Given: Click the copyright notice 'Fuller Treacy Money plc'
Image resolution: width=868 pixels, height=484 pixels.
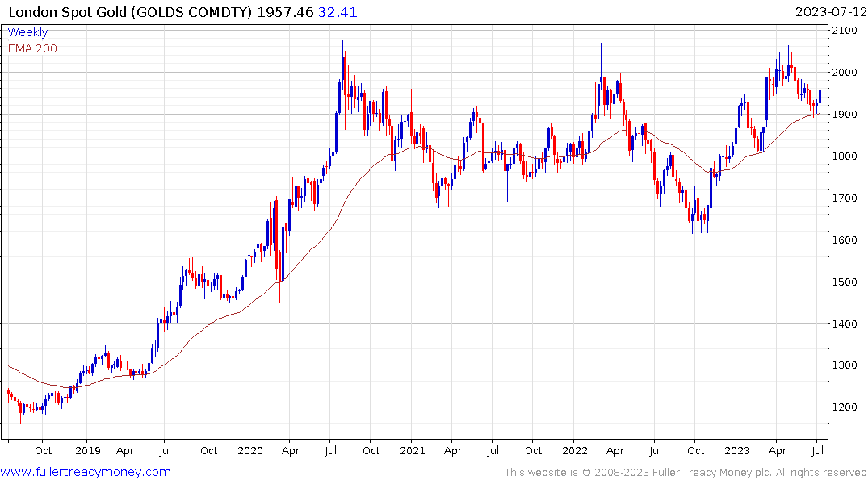Looking at the screenshot, I should tap(712, 473).
